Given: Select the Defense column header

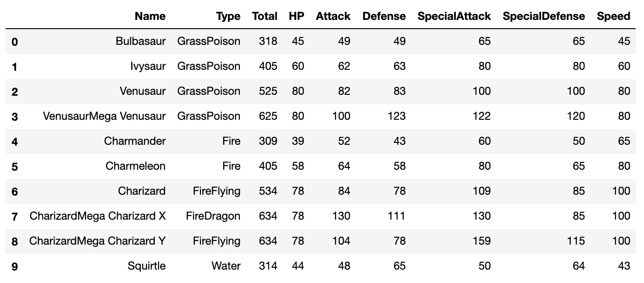Looking at the screenshot, I should [x=384, y=16].
